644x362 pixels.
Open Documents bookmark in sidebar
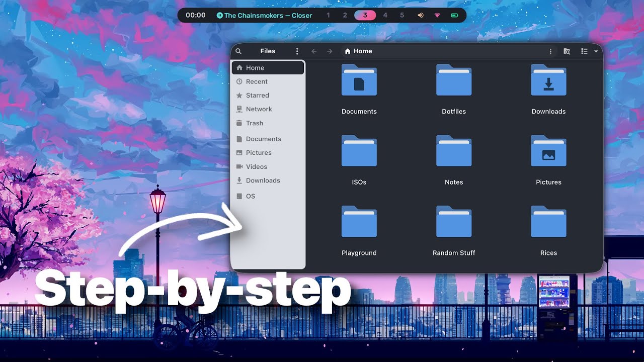point(268,139)
